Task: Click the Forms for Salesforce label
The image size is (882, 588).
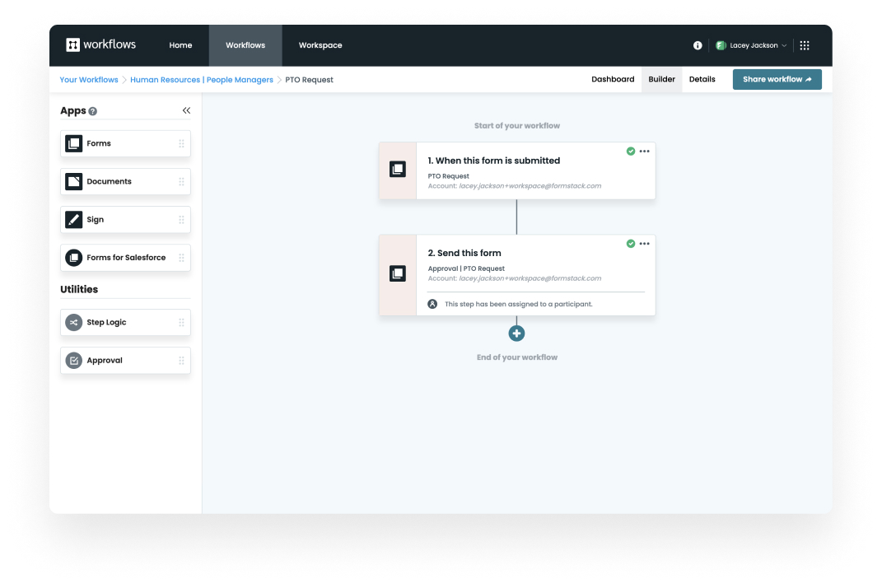Action: (x=126, y=258)
